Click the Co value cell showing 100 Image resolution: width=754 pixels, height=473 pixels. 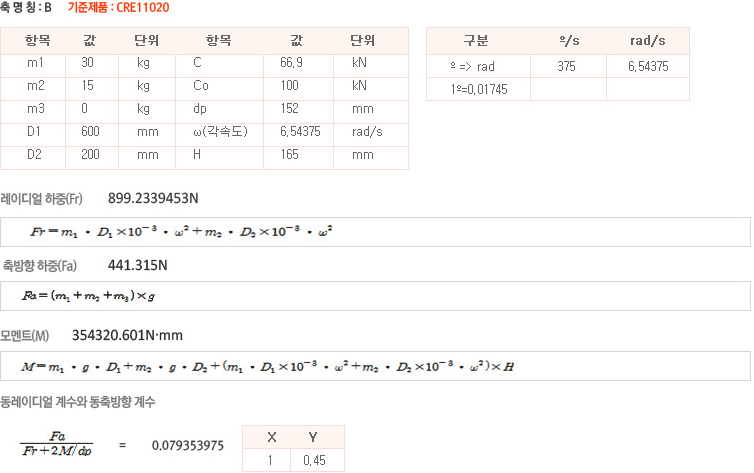(296, 86)
